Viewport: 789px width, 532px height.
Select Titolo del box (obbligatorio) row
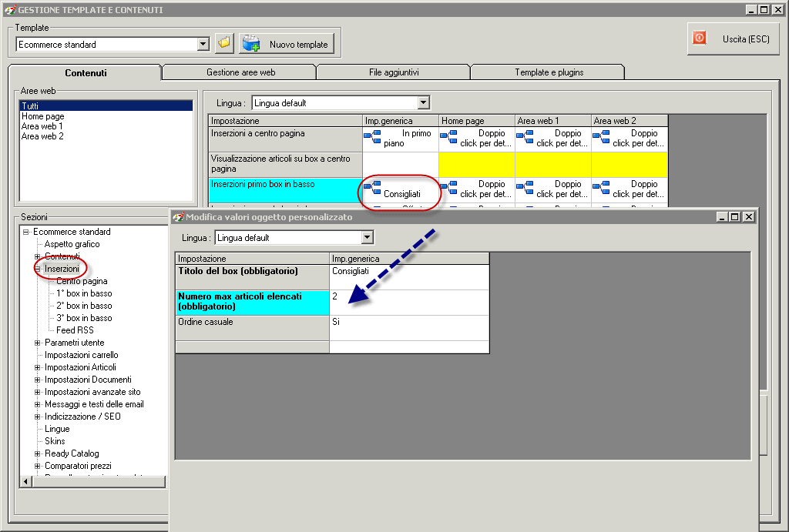pyautogui.click(x=252, y=276)
